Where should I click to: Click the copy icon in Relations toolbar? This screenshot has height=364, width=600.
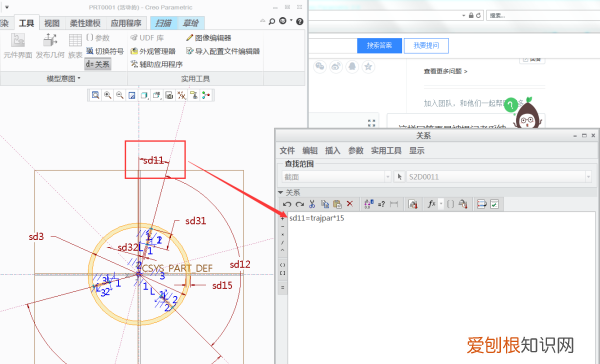tap(325, 204)
